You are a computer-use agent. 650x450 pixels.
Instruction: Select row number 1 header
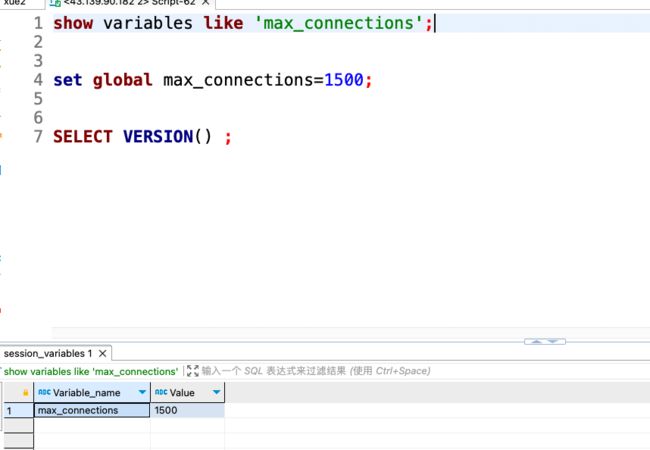click(x=18, y=411)
